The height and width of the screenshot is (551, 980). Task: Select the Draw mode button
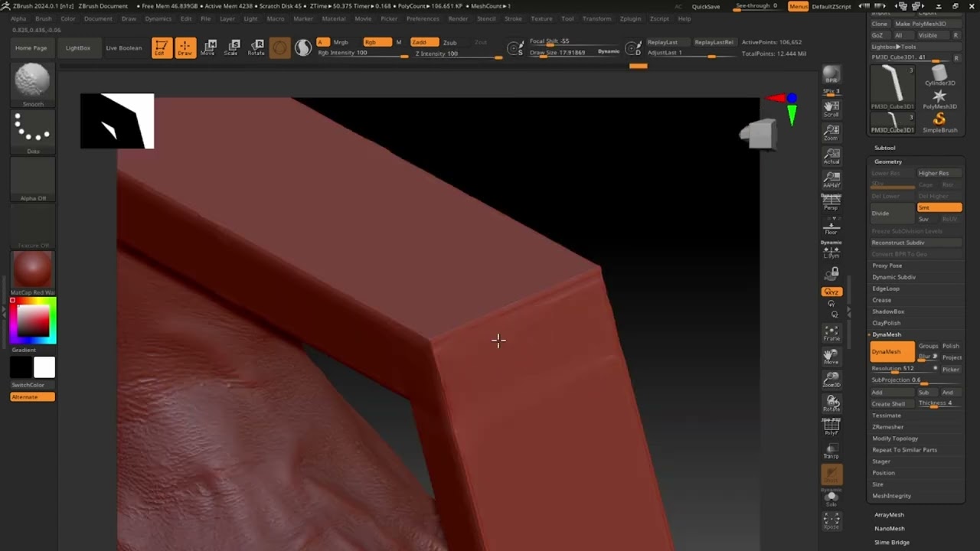tap(185, 48)
